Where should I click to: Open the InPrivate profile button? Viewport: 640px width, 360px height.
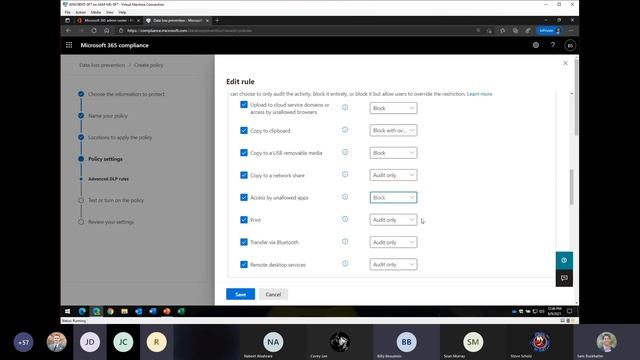(x=550, y=31)
